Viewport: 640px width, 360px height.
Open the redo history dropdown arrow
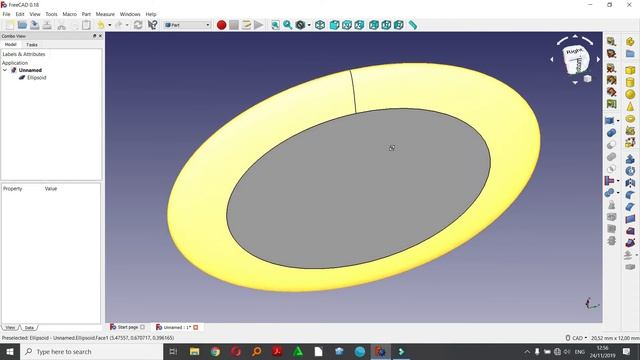pyautogui.click(x=127, y=25)
